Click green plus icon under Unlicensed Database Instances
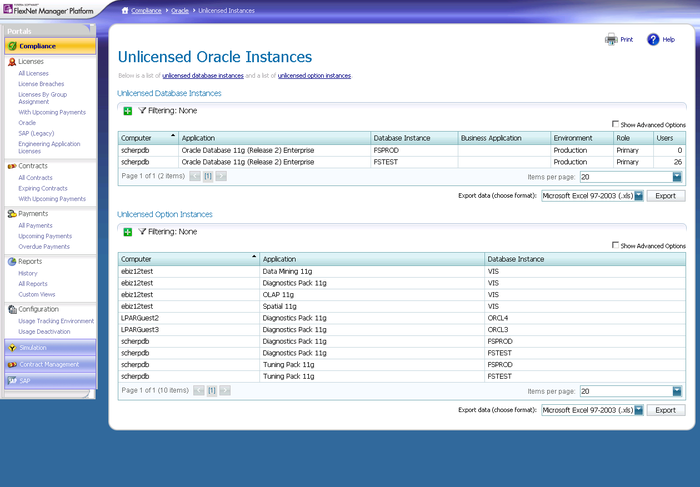700x487 pixels. click(127, 111)
